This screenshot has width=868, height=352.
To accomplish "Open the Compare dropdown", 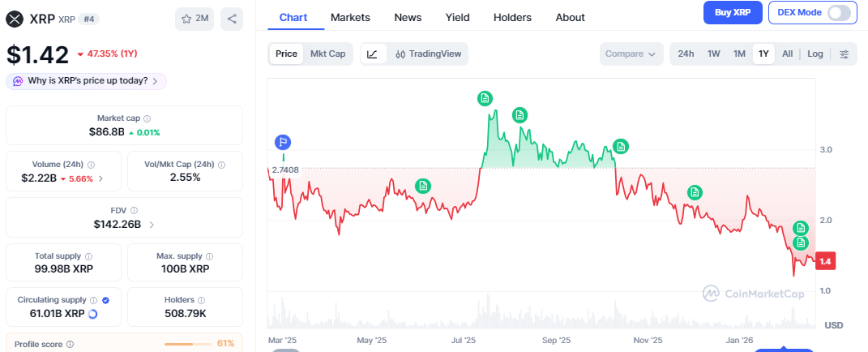I will 630,54.
